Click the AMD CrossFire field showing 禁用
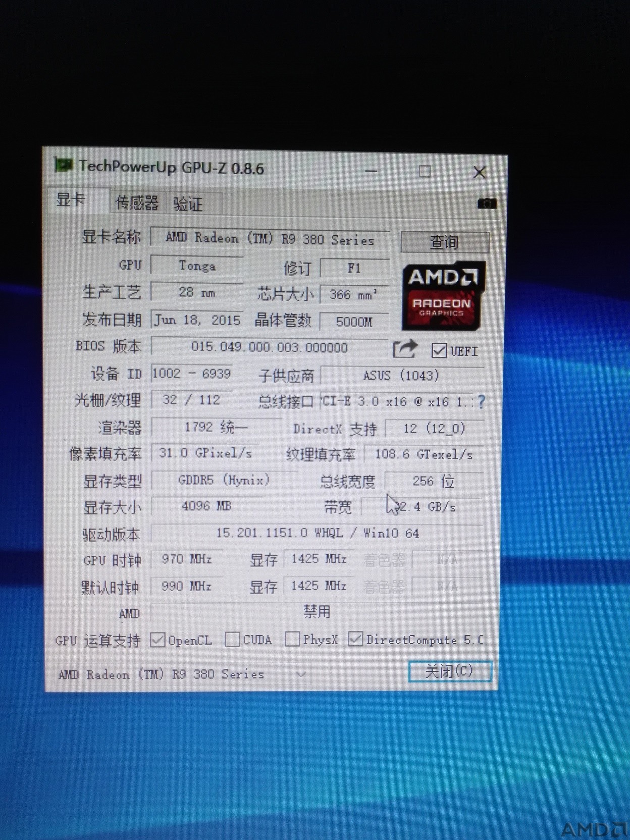The height and width of the screenshot is (840, 630). click(x=317, y=612)
